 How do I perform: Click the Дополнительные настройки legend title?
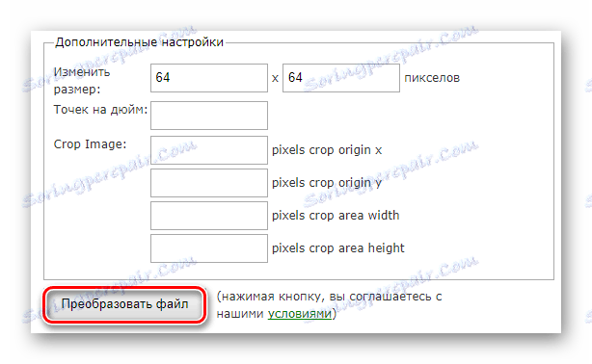pyautogui.click(x=139, y=42)
